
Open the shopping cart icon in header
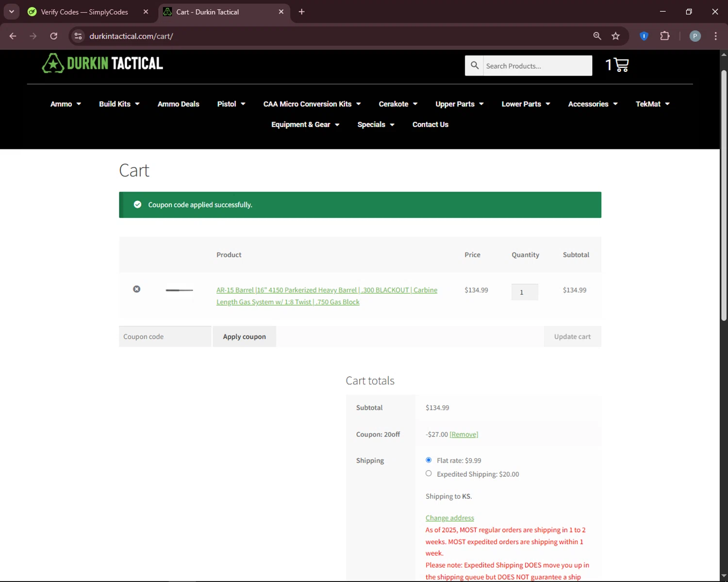617,65
